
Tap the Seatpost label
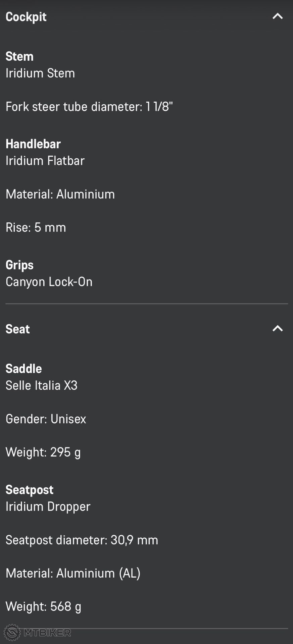click(30, 490)
